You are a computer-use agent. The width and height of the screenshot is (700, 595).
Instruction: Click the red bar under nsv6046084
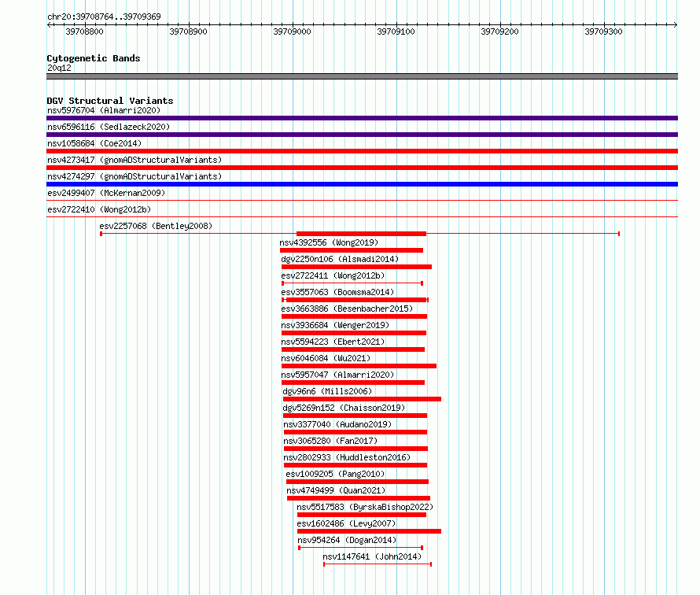[x=359, y=366]
